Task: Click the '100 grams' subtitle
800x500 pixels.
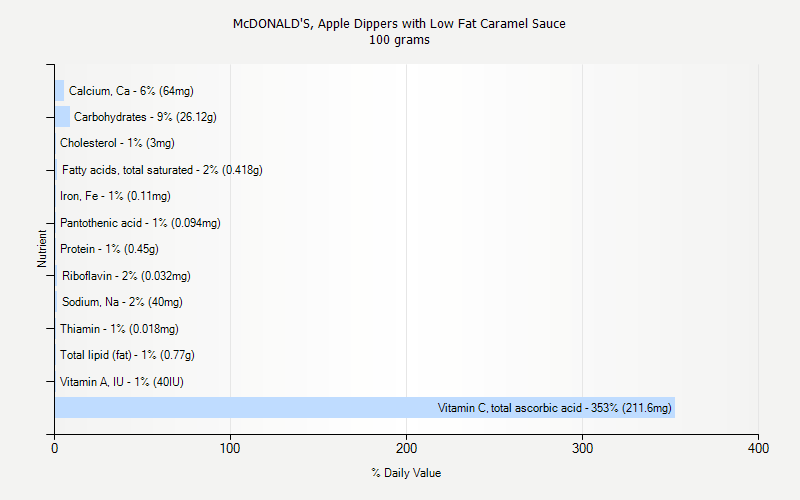Action: pyautogui.click(x=399, y=40)
